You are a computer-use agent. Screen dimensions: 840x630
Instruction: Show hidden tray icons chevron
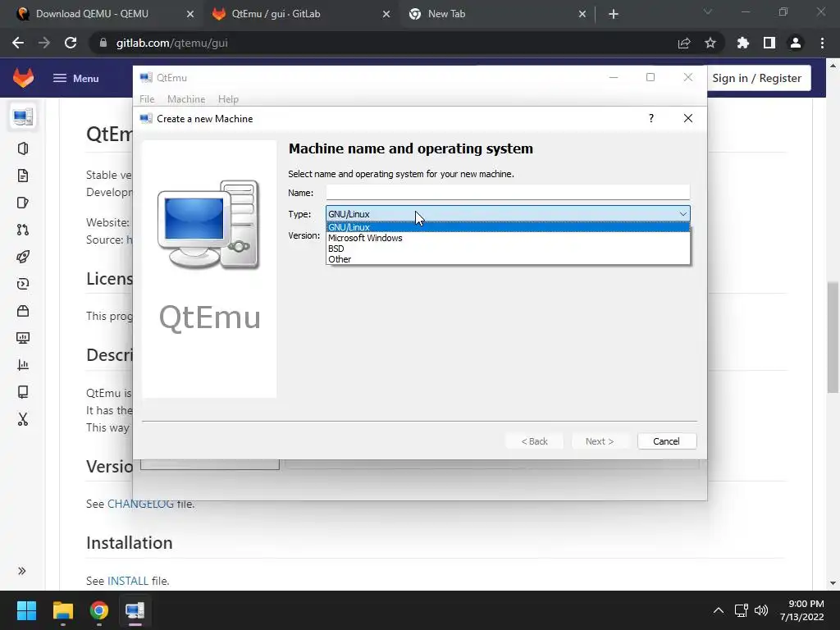pos(719,610)
